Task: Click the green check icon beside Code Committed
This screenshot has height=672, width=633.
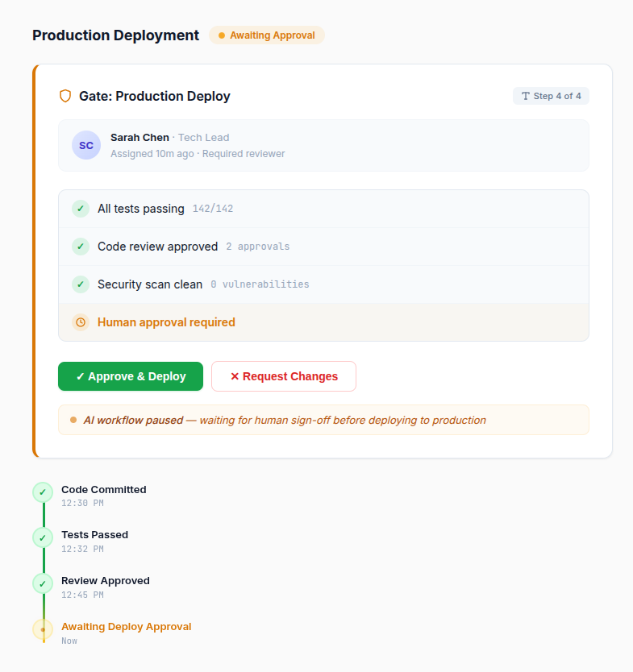Action: click(x=42, y=492)
